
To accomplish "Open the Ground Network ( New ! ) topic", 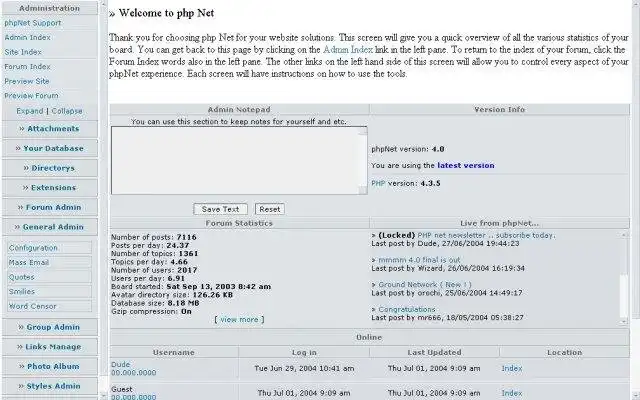I will click(425, 284).
